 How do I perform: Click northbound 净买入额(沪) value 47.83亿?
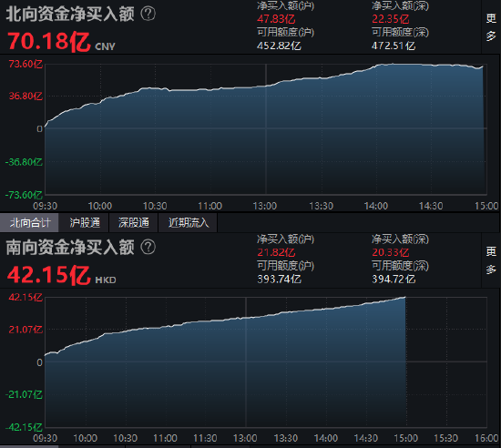pos(276,19)
